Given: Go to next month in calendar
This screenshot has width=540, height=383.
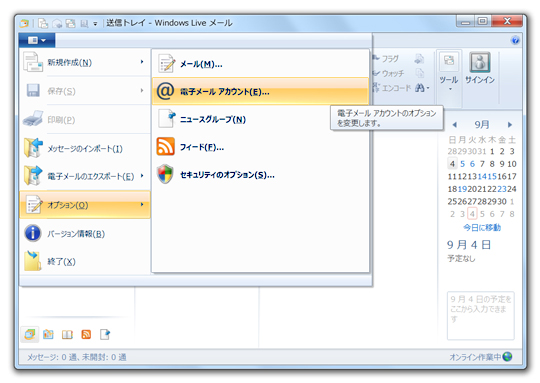Looking at the screenshot, I should point(510,124).
